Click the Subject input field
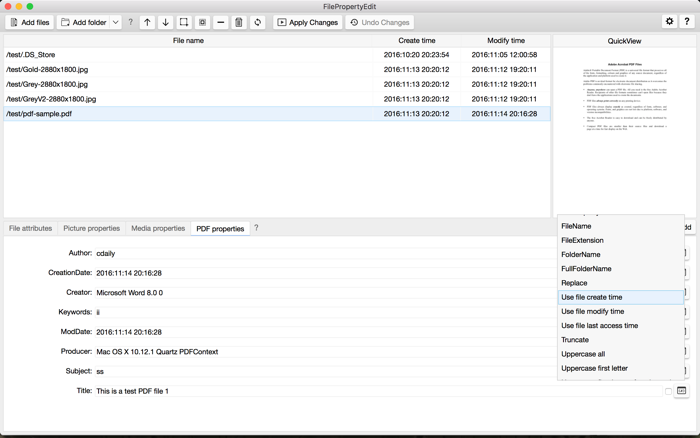Image resolution: width=700 pixels, height=438 pixels. click(325, 371)
